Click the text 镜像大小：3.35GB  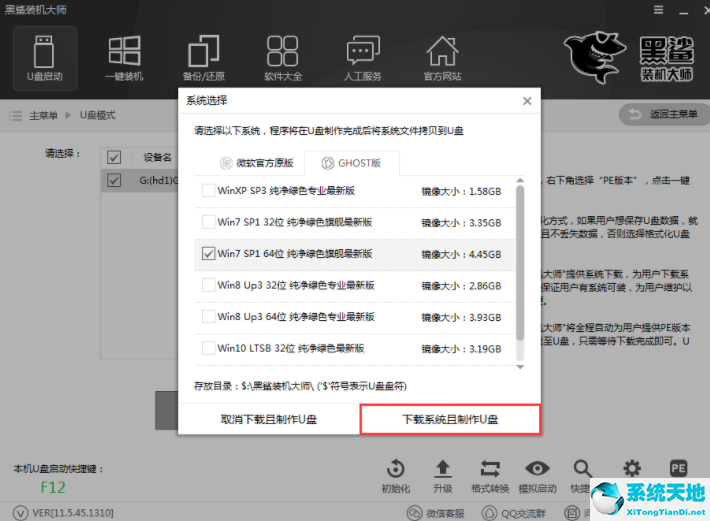(x=461, y=223)
